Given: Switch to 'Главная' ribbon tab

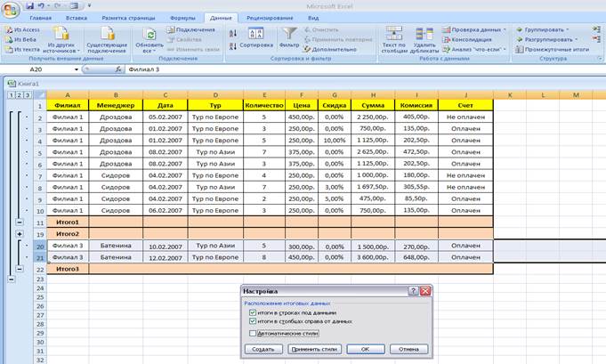Looking at the screenshot, I should click(x=41, y=18).
